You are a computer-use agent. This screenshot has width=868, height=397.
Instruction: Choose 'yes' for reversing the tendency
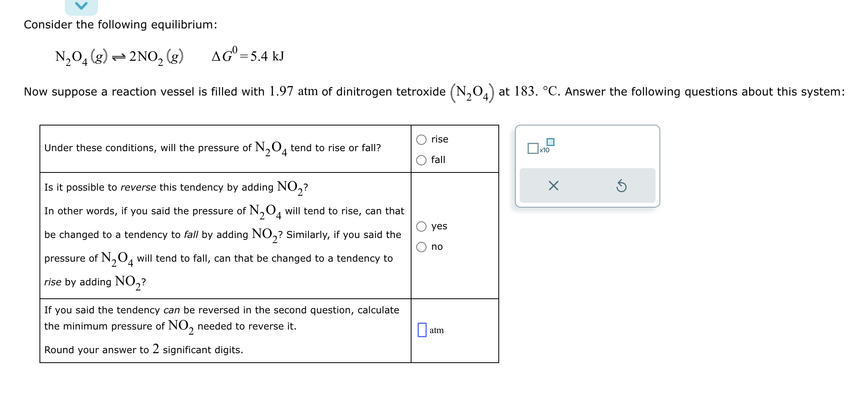(x=421, y=226)
